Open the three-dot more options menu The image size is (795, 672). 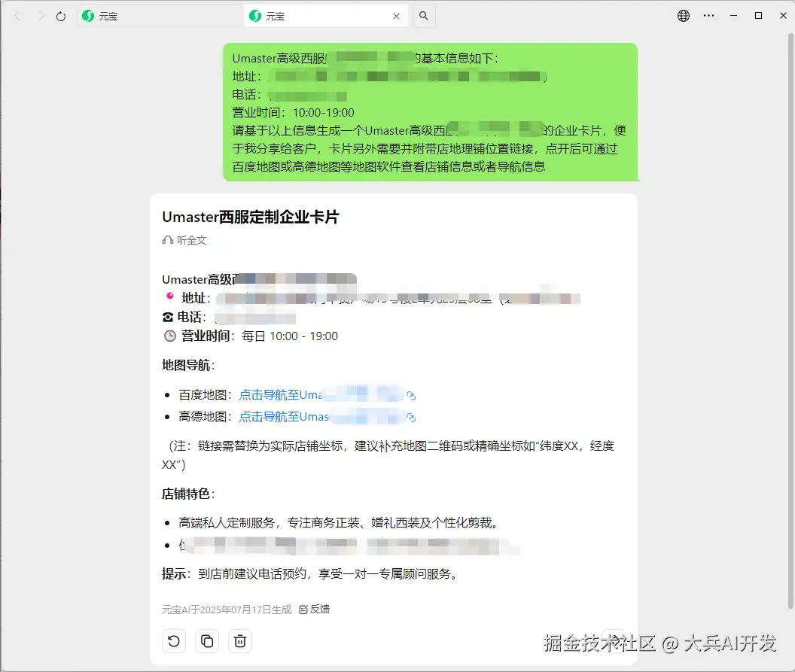(x=708, y=15)
